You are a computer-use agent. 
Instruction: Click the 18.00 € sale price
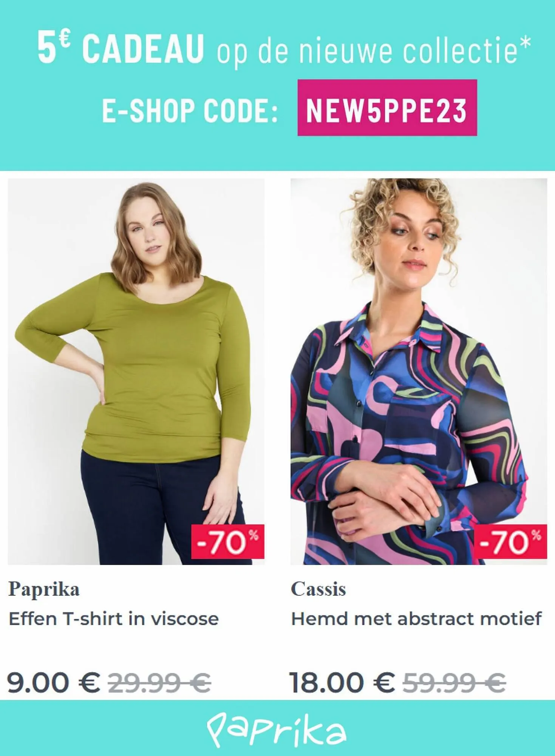click(x=342, y=683)
